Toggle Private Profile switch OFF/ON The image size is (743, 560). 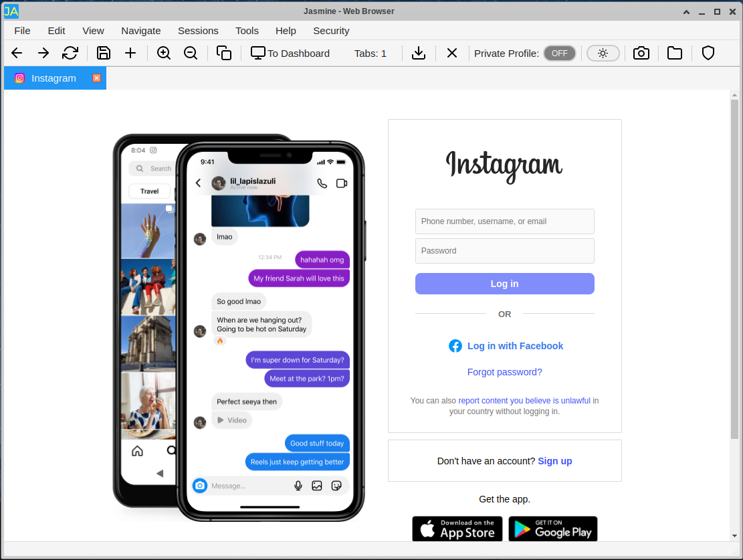tap(560, 53)
